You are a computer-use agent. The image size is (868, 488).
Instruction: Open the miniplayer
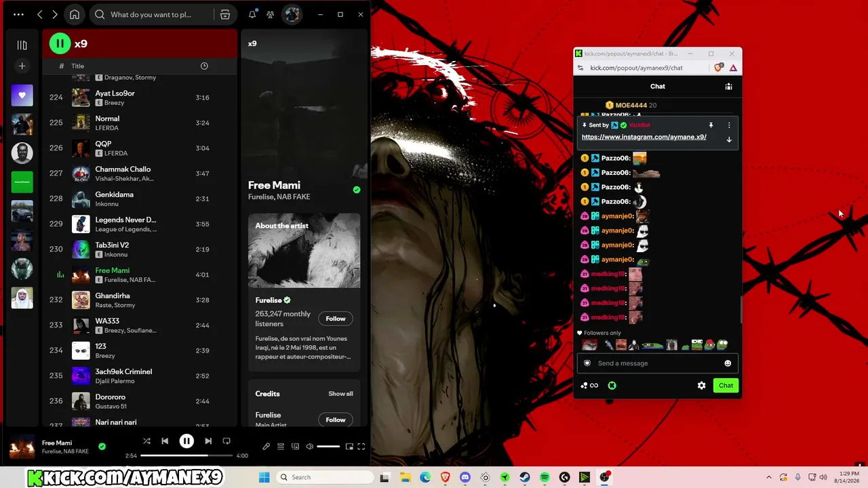click(x=349, y=447)
